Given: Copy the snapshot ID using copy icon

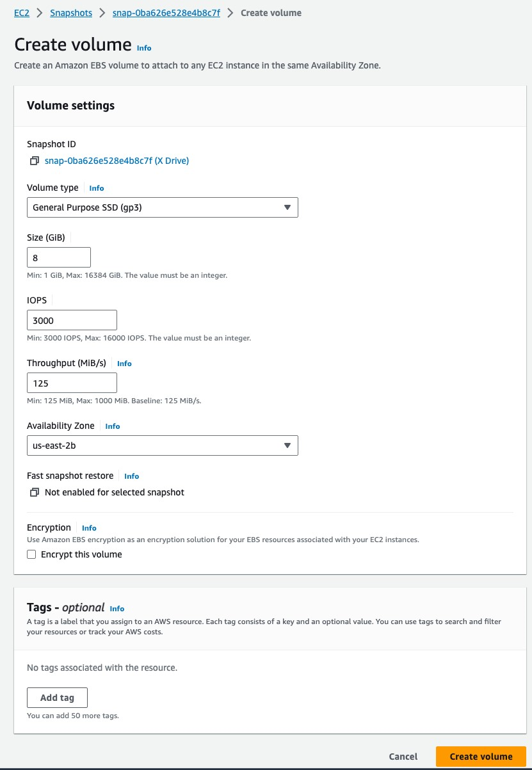Looking at the screenshot, I should 35,161.
